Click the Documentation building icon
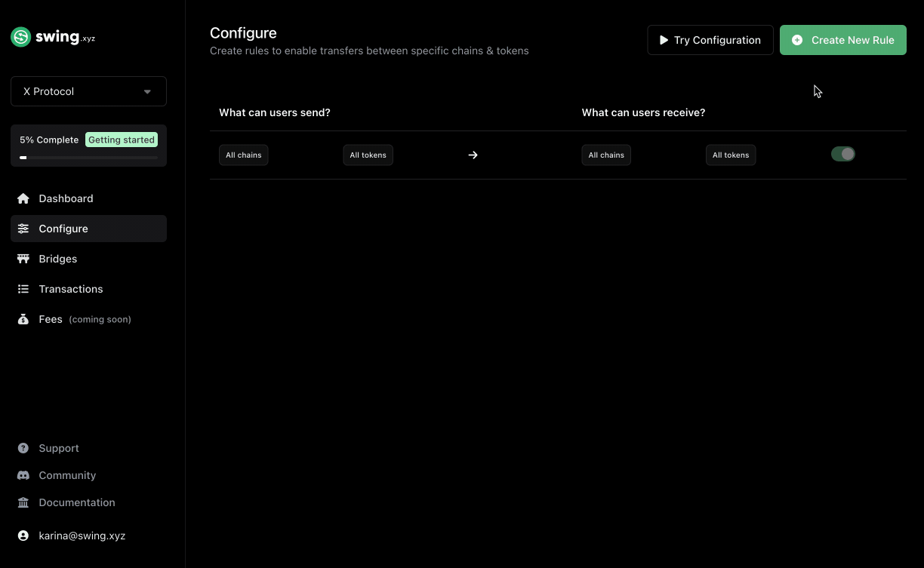 [23, 502]
